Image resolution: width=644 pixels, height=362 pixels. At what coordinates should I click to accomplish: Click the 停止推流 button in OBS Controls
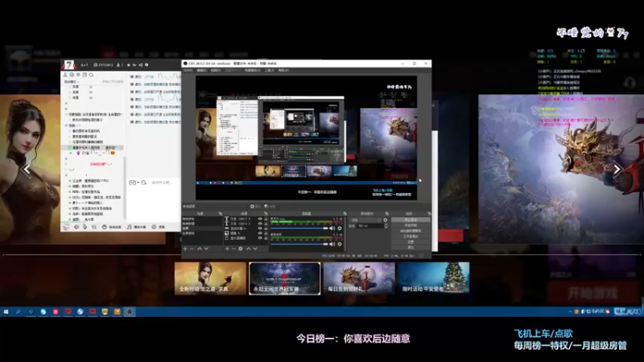(411, 220)
